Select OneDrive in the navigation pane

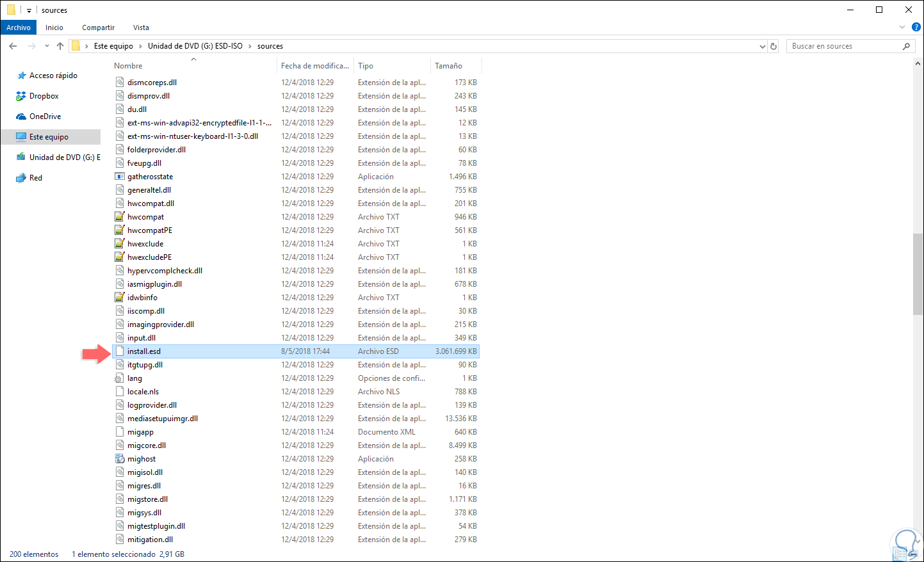[x=45, y=116]
